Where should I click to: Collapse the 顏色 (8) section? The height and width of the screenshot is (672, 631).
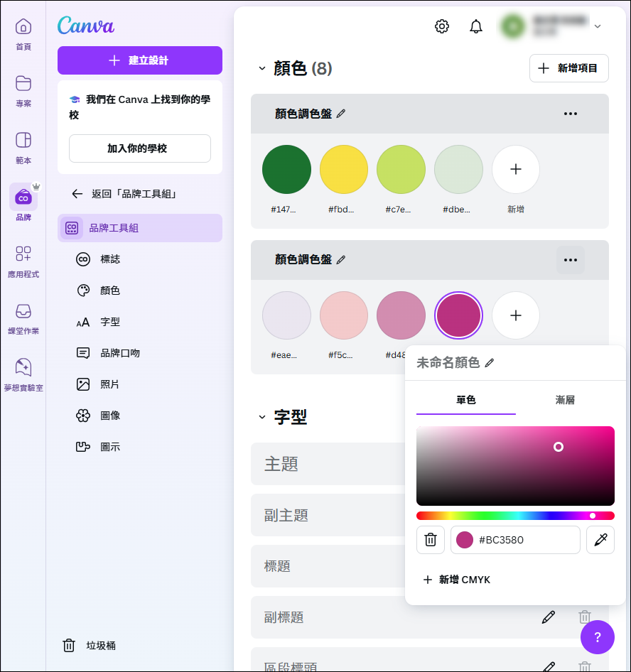(x=262, y=69)
